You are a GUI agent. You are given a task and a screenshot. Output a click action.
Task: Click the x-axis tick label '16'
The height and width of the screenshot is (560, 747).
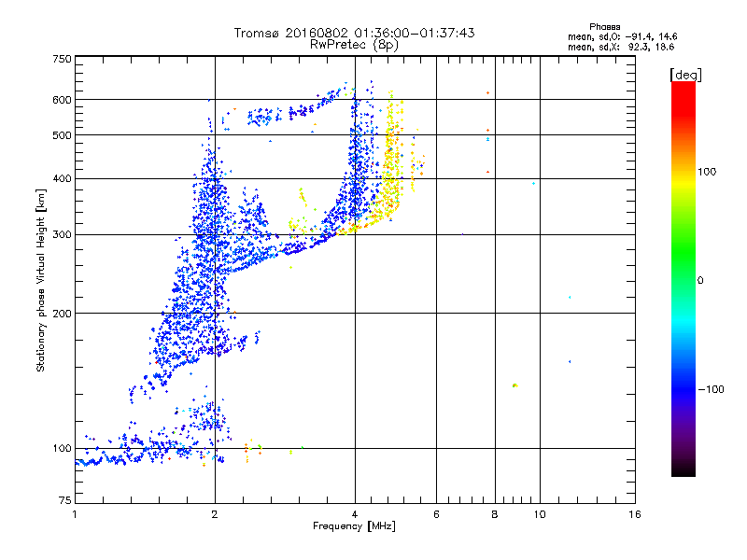(x=635, y=514)
